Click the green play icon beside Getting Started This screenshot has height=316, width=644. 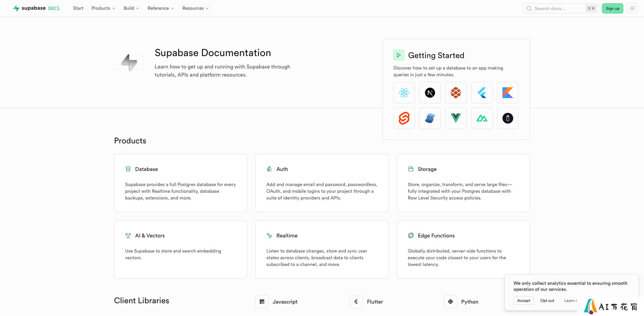(399, 55)
